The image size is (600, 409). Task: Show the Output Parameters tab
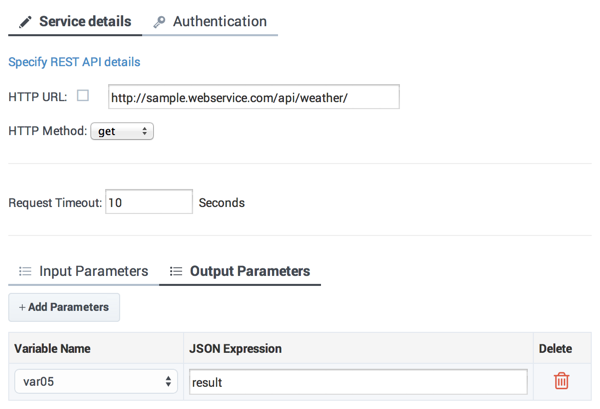(249, 271)
